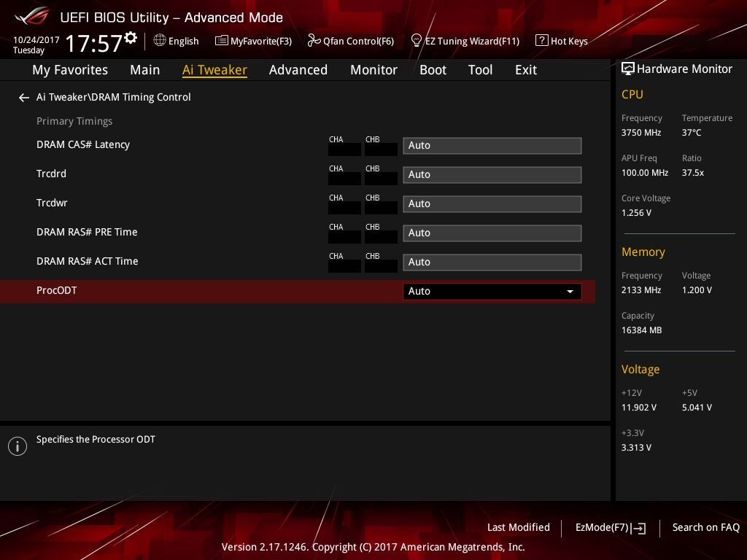The image size is (747, 560).
Task: Open the Monitor tab
Action: tap(373, 70)
